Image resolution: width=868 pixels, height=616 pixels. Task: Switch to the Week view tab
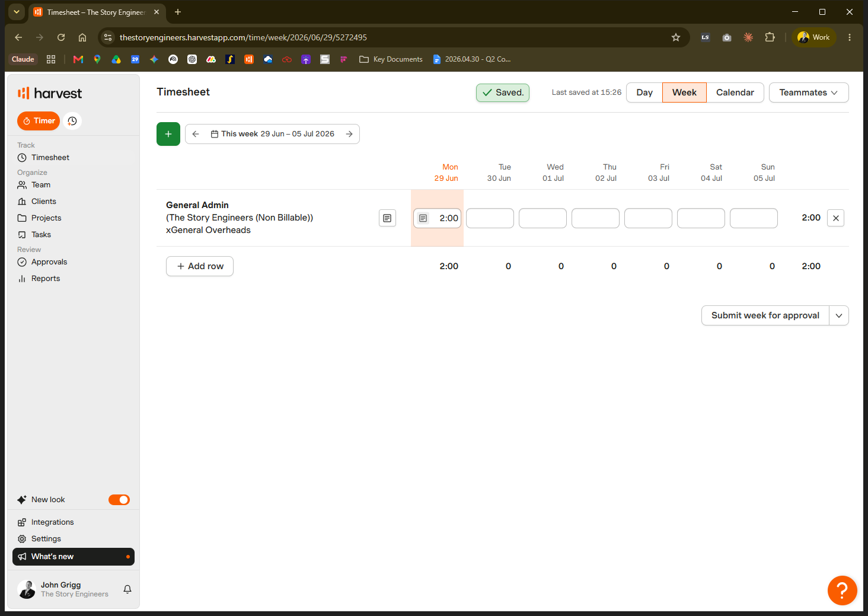pos(684,92)
